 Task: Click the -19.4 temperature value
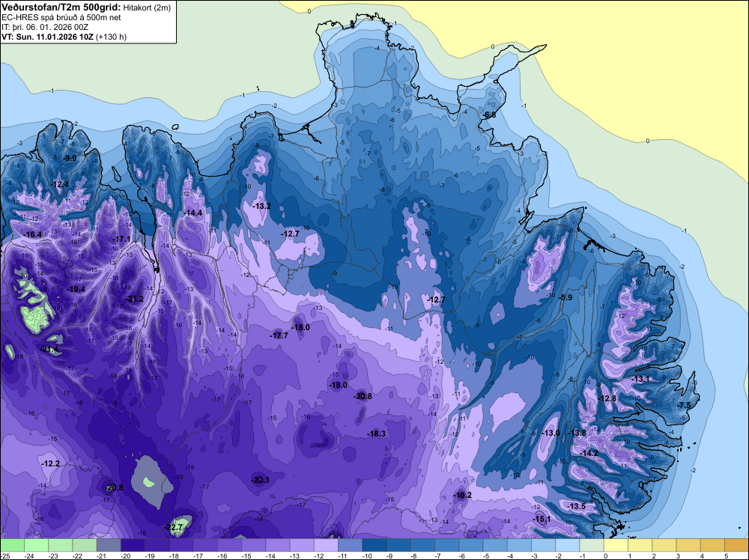[76, 289]
